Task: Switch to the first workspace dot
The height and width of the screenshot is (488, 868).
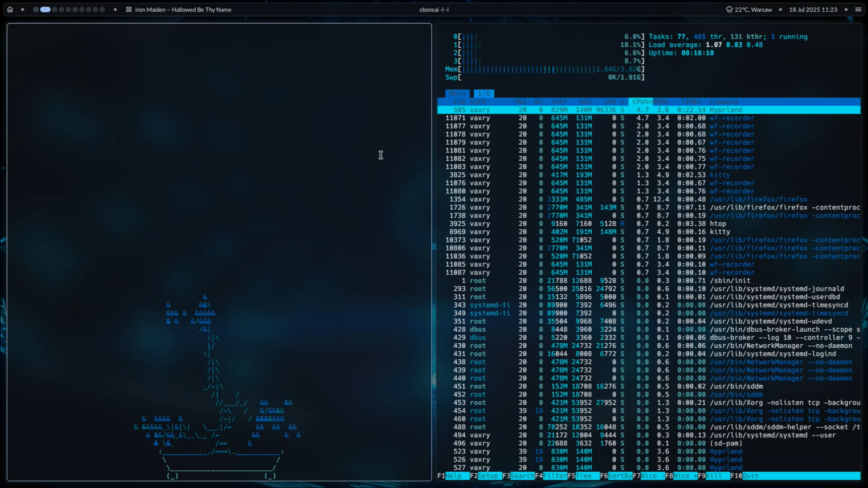Action: click(36, 9)
